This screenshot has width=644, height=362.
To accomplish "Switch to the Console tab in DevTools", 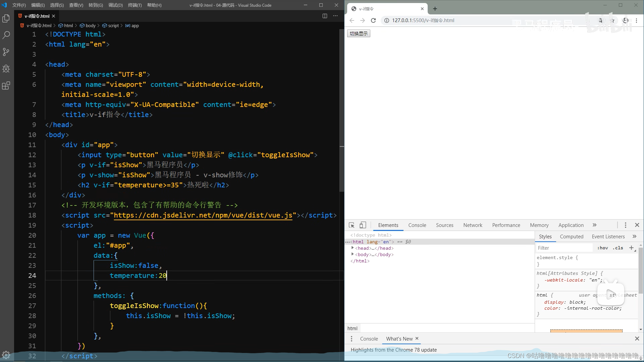I will [x=417, y=225].
